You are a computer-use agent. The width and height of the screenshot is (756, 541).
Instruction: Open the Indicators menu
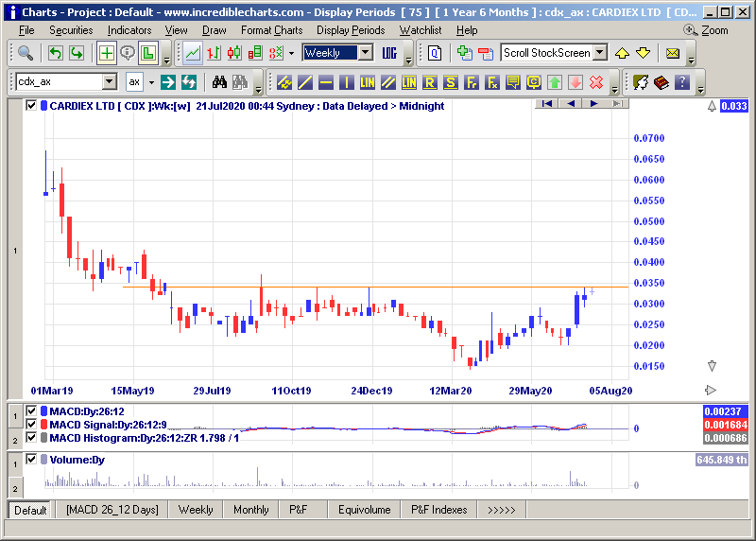pos(129,30)
